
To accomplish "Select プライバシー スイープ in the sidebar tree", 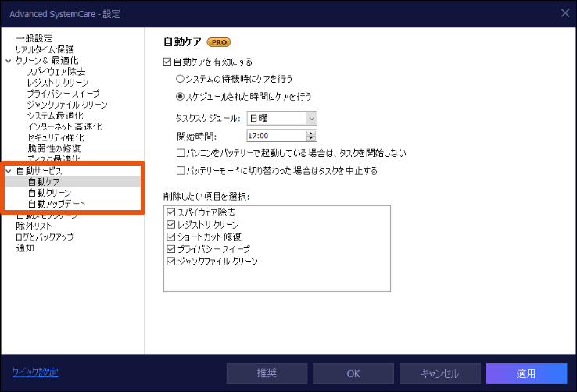I will [x=63, y=94].
